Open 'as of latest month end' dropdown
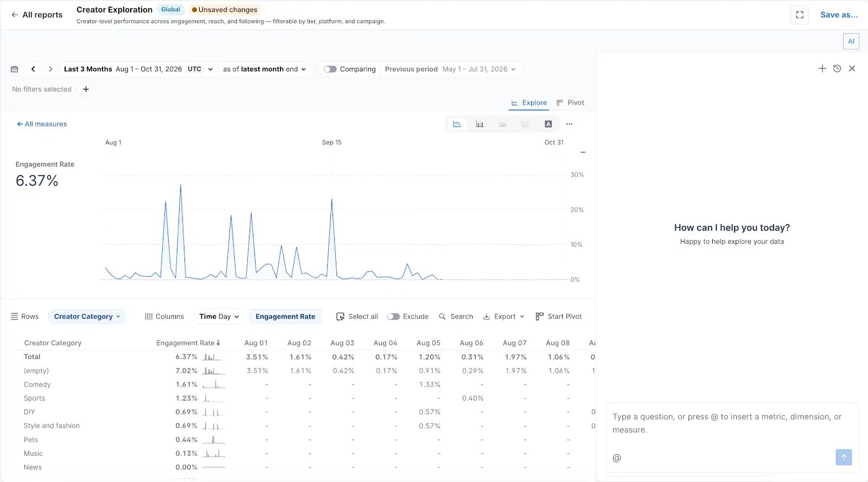 click(x=265, y=69)
